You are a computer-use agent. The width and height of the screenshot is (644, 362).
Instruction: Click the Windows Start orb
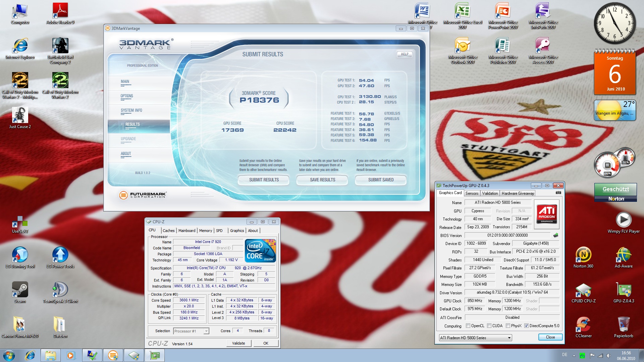9,355
